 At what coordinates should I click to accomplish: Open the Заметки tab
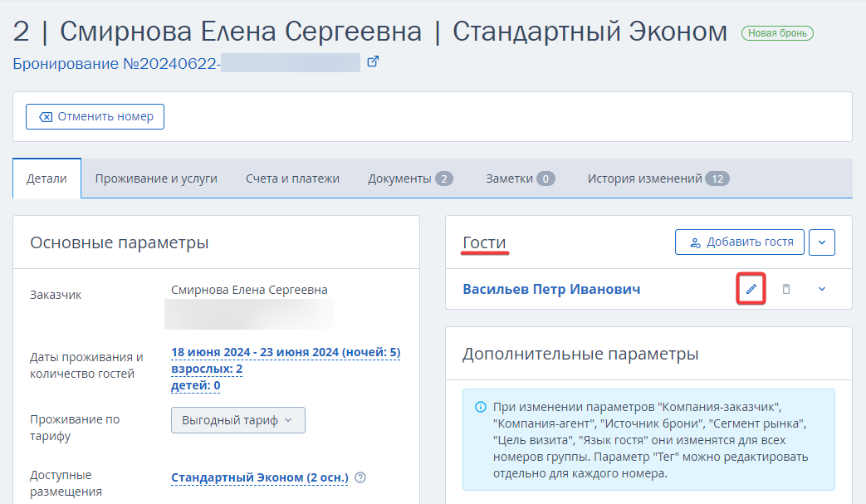tap(521, 179)
